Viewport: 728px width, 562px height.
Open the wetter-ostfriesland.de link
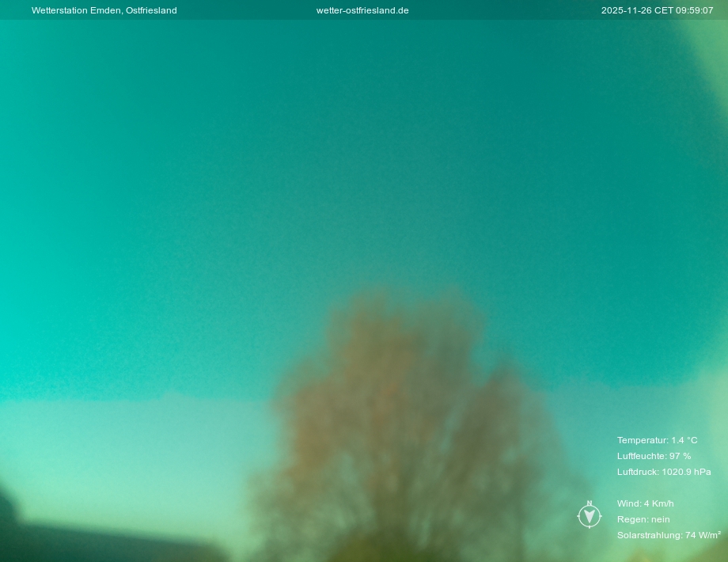(362, 10)
